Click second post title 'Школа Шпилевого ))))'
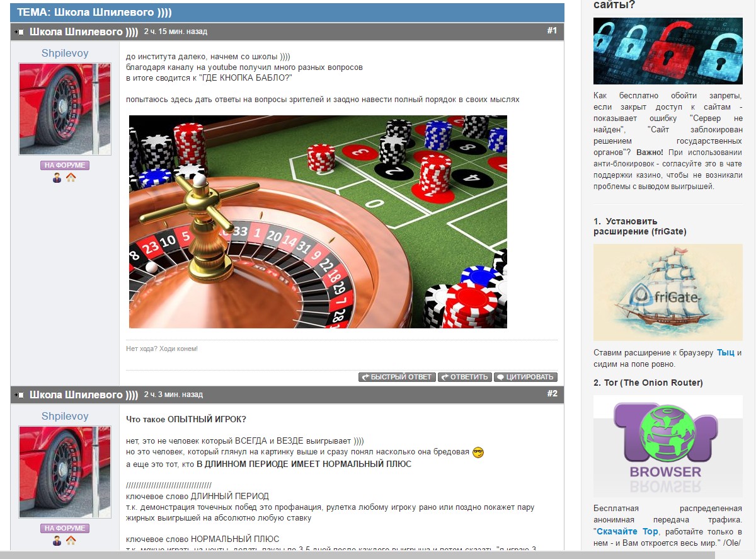The width and height of the screenshot is (756, 559). [84, 395]
